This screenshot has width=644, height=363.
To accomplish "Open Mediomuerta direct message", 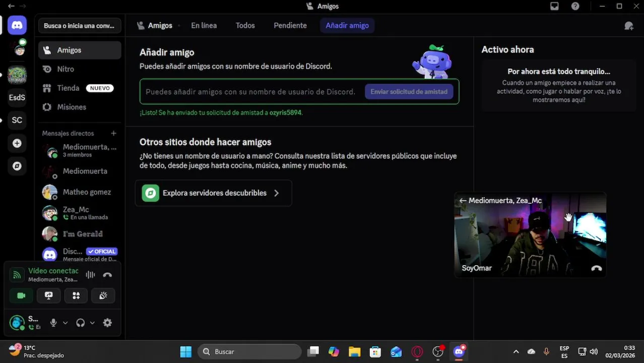I will point(80,171).
